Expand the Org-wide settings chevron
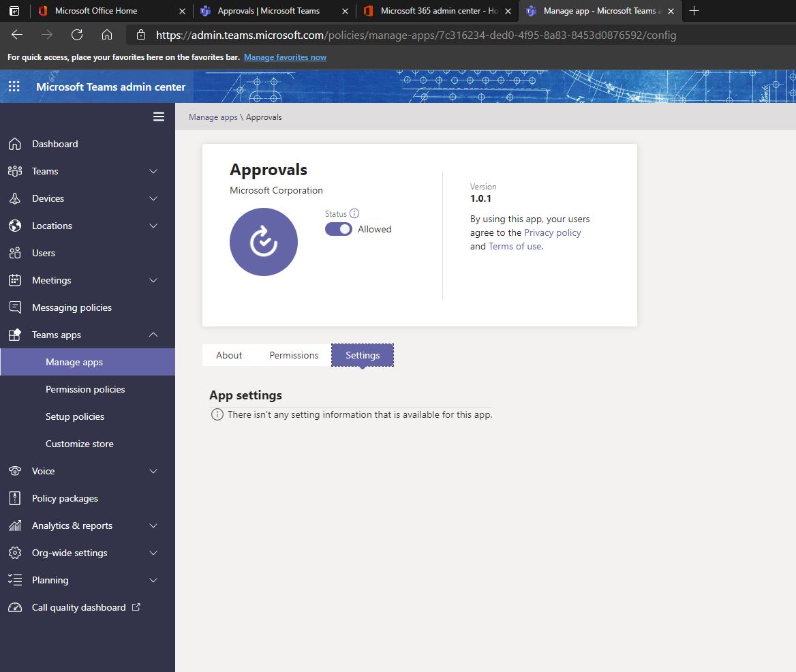The height and width of the screenshot is (672, 796). click(153, 553)
